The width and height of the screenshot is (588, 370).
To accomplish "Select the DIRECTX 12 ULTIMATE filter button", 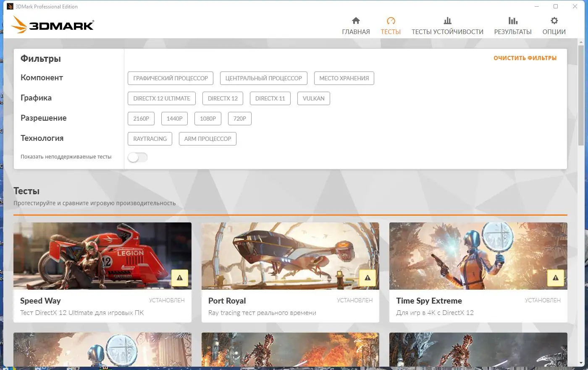I will pyautogui.click(x=161, y=98).
